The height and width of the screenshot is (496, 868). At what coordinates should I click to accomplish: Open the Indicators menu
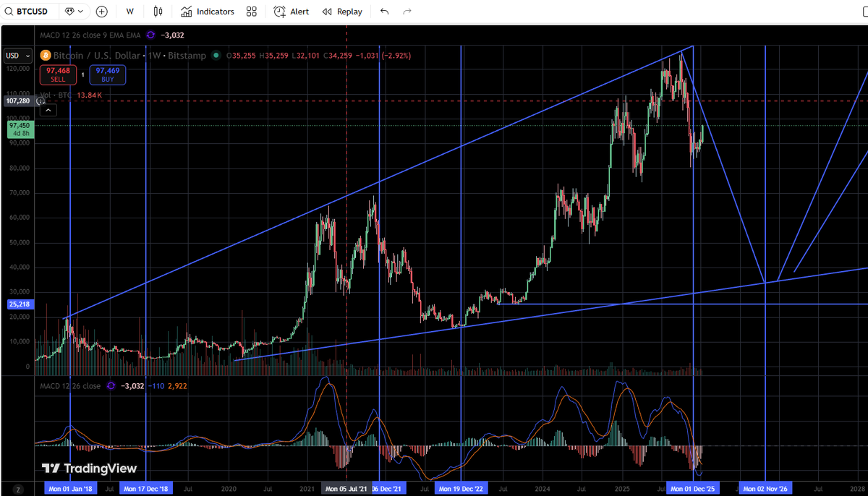coord(208,12)
